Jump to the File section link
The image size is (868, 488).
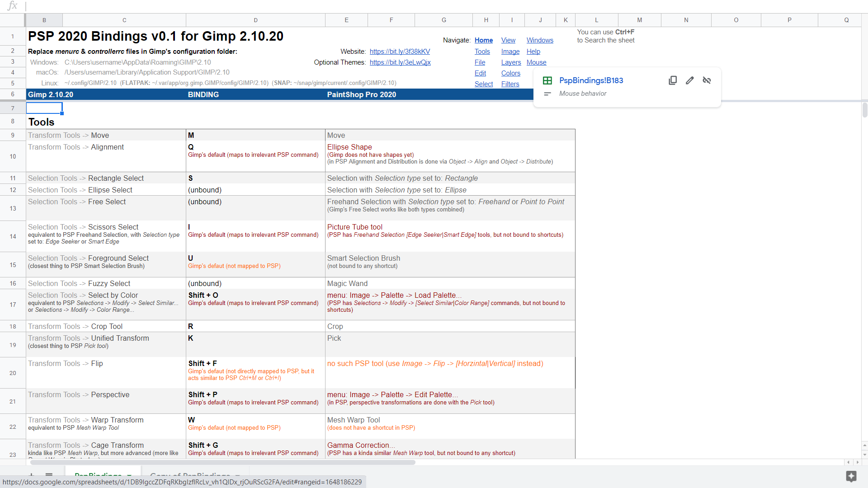[480, 62]
